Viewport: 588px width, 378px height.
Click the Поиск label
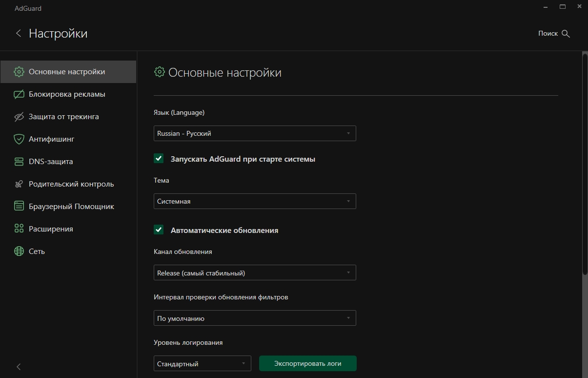tap(548, 33)
